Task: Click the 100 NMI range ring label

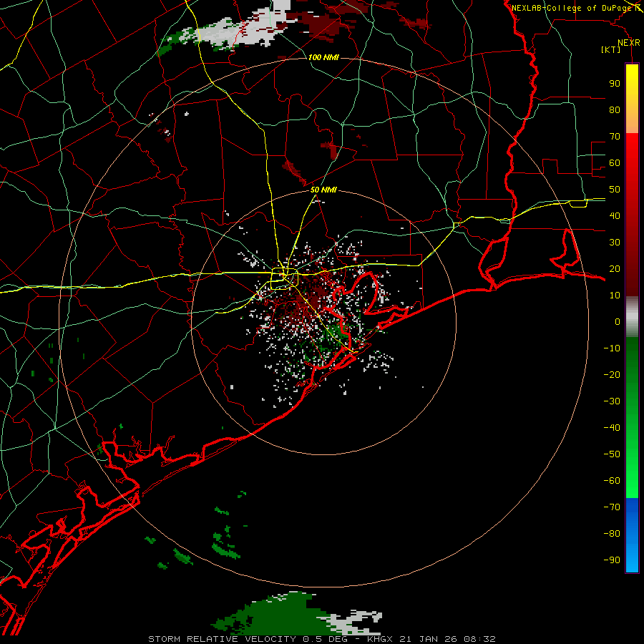Action: tap(323, 57)
